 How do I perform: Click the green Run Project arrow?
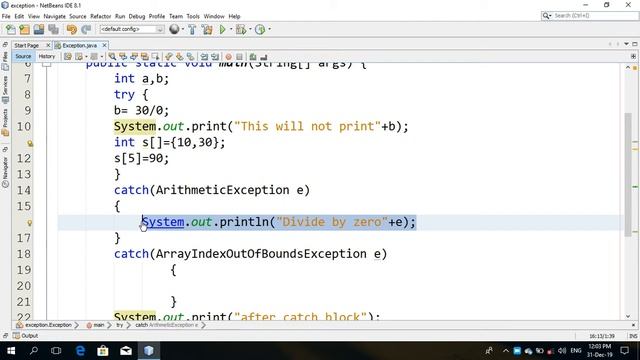[222, 29]
